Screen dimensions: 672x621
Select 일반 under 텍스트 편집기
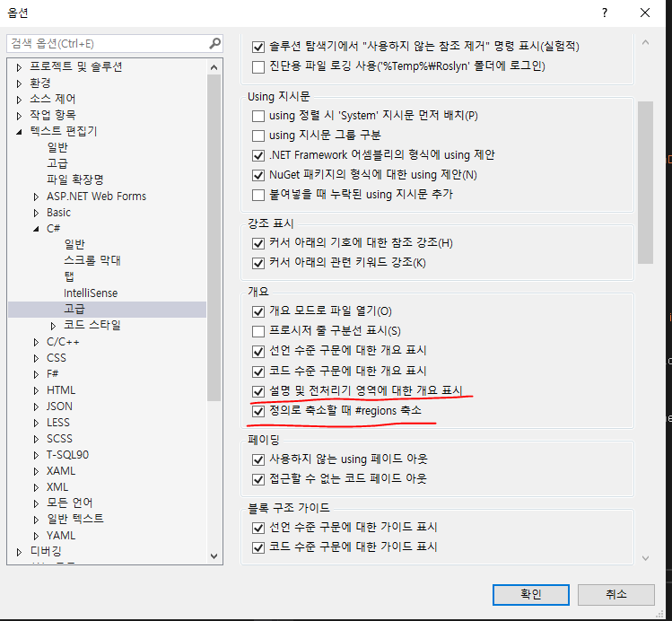57,147
